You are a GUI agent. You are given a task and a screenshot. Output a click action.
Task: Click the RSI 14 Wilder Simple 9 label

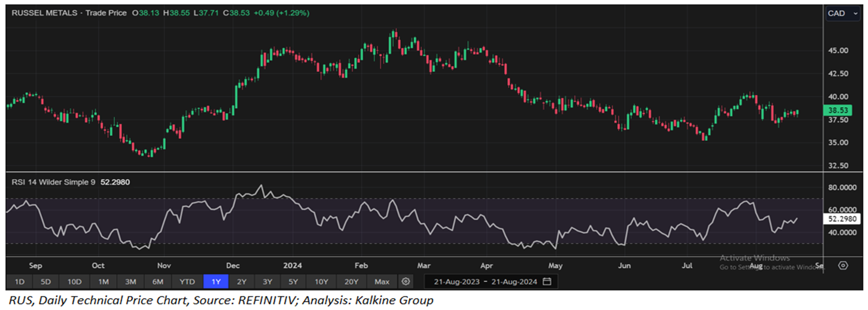click(54, 183)
